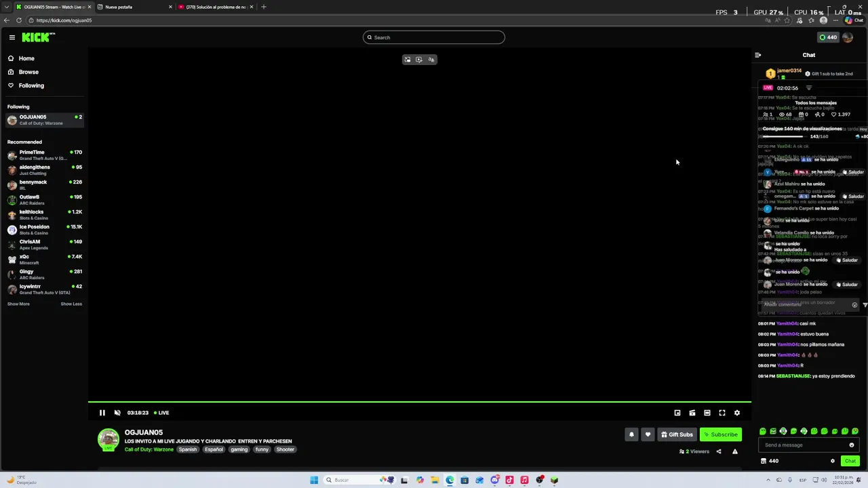Viewport: 868px width, 488px height.
Task: Report the stream with warning icon
Action: tap(735, 451)
